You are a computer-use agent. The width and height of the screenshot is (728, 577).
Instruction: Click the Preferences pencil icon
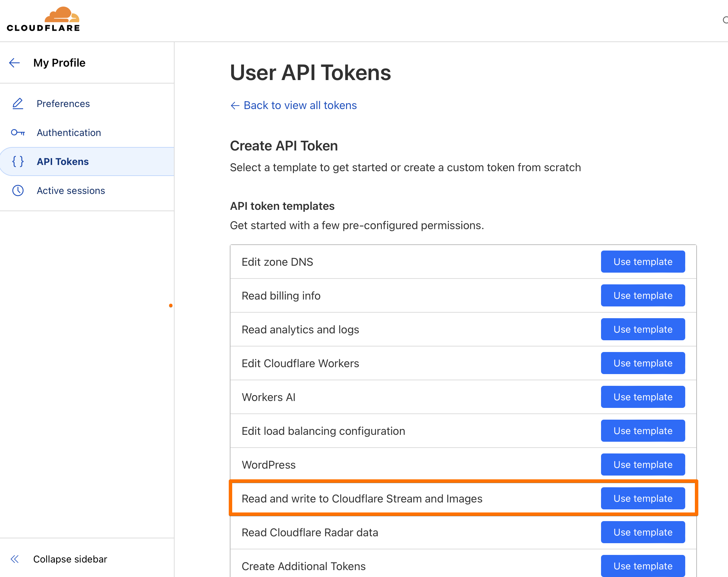[18, 104]
